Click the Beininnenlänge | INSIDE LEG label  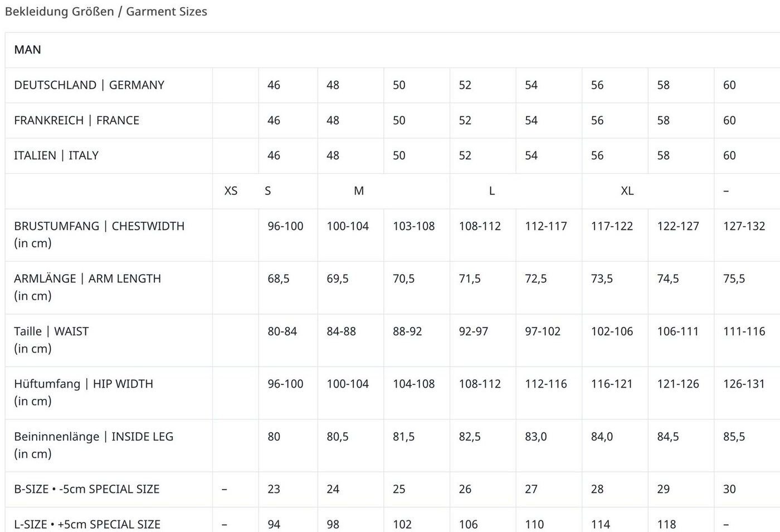click(x=94, y=437)
